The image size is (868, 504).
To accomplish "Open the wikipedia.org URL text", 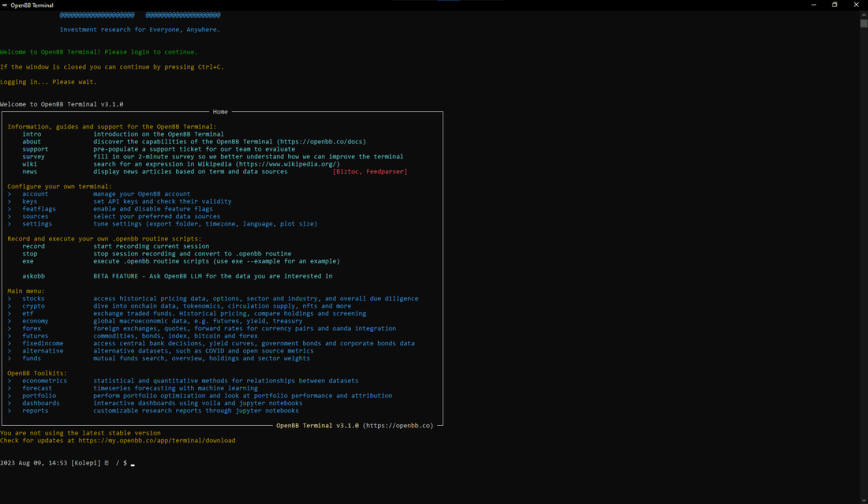I will click(x=288, y=164).
